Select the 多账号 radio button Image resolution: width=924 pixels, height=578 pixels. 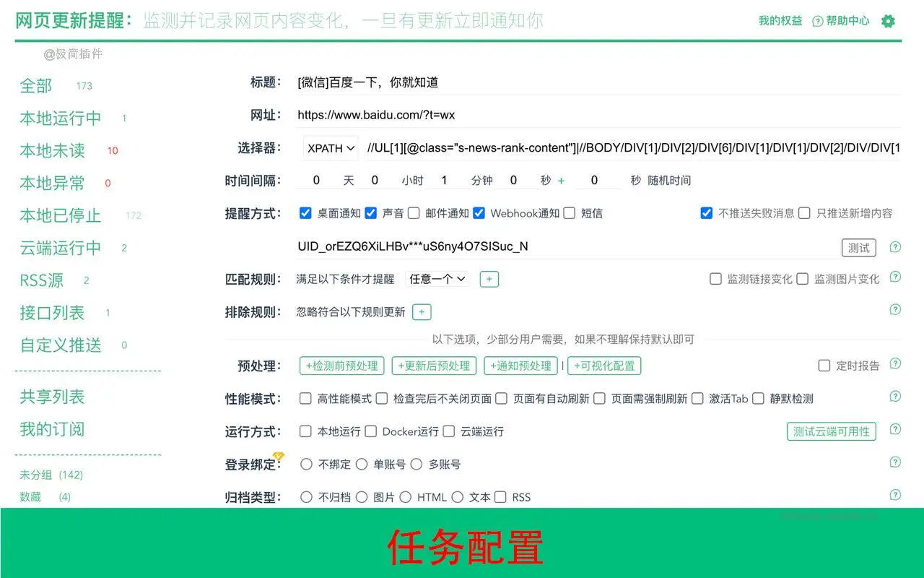tap(417, 464)
